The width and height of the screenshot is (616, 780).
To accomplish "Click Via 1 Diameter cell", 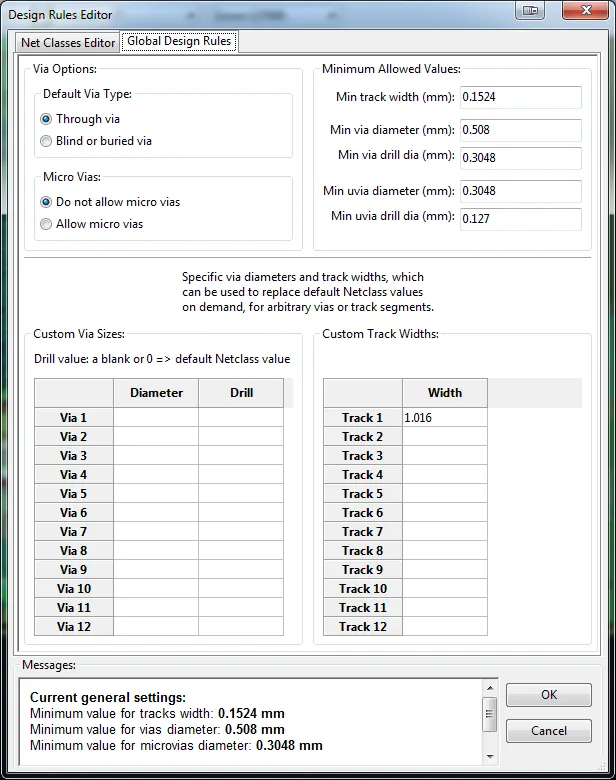I will pyautogui.click(x=156, y=418).
